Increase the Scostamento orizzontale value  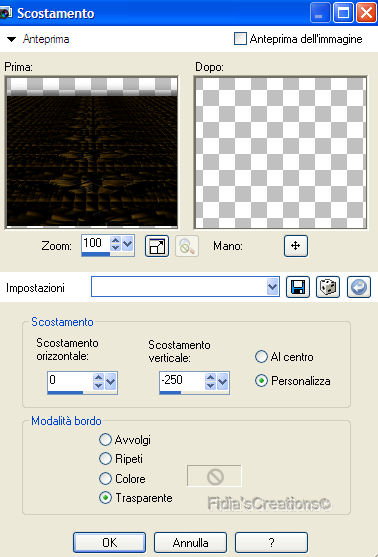tap(98, 378)
